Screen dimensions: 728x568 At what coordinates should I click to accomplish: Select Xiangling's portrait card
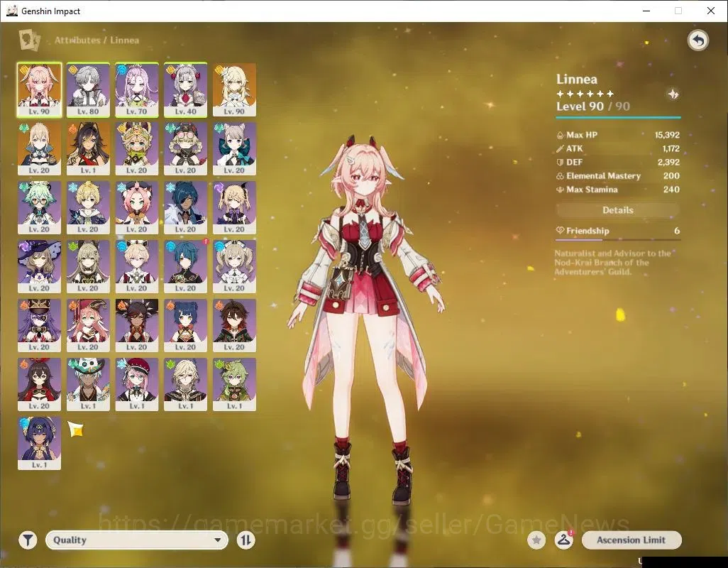(186, 326)
